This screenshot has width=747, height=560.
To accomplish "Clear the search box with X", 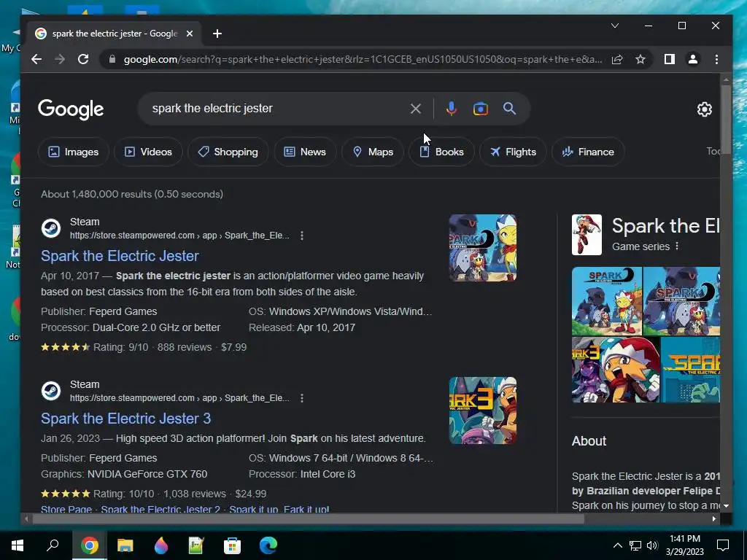I will [415, 109].
